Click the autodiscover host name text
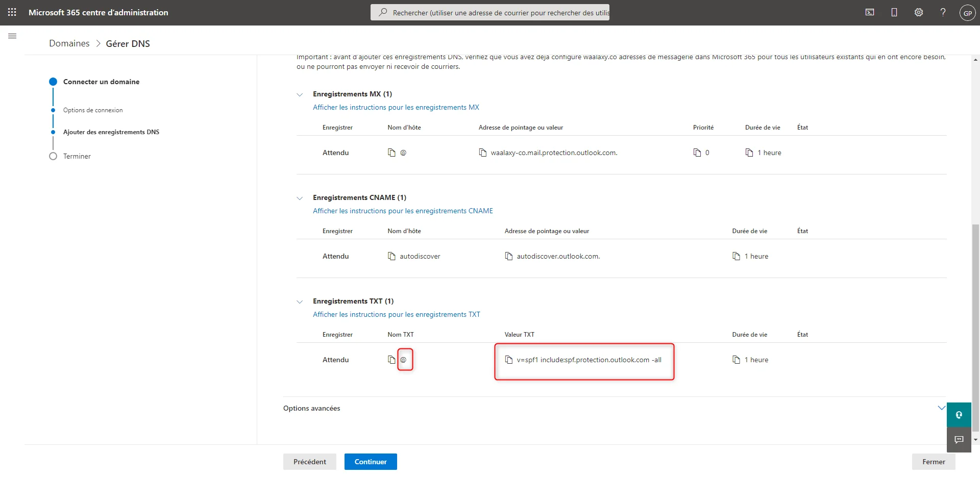The image size is (980, 478). (x=420, y=256)
